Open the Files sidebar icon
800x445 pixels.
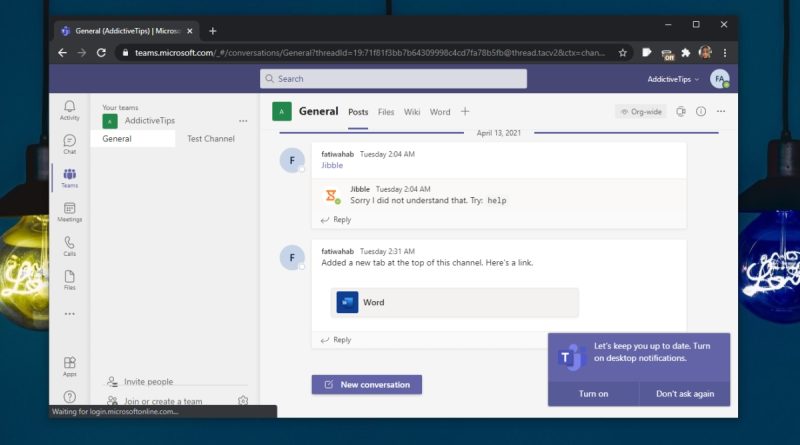click(x=69, y=280)
